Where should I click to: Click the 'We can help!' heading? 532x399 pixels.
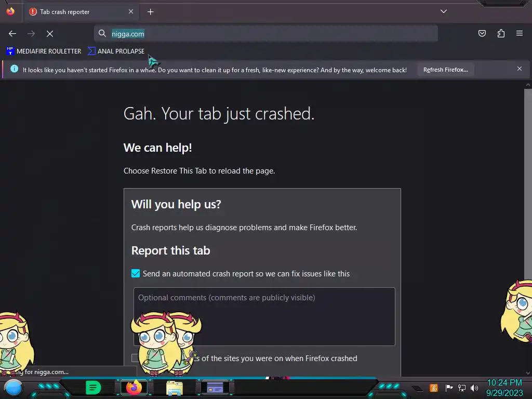tap(158, 148)
